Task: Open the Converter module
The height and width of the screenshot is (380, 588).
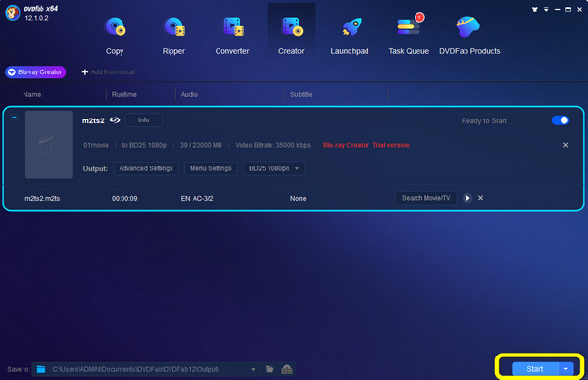Action: [x=232, y=35]
